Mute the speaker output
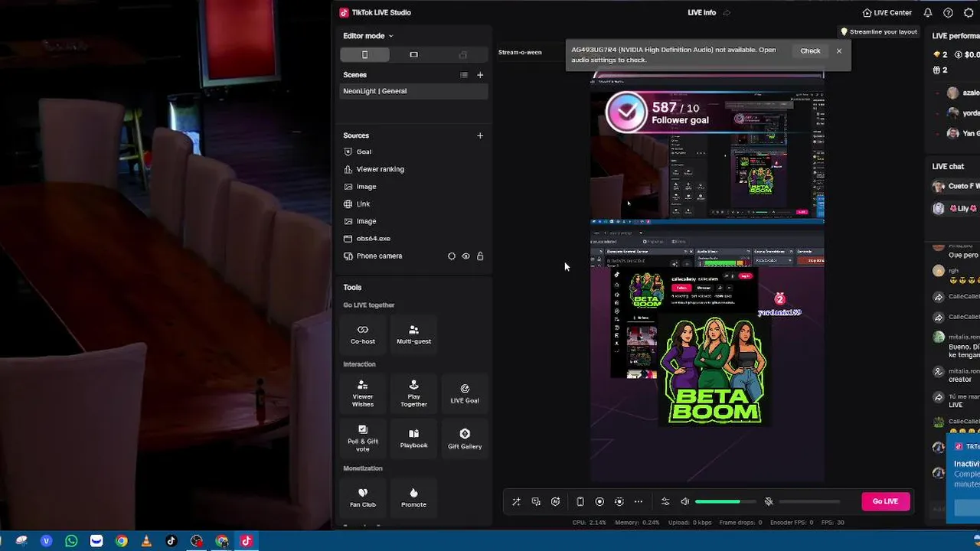This screenshot has height=551, width=980. pos(685,502)
